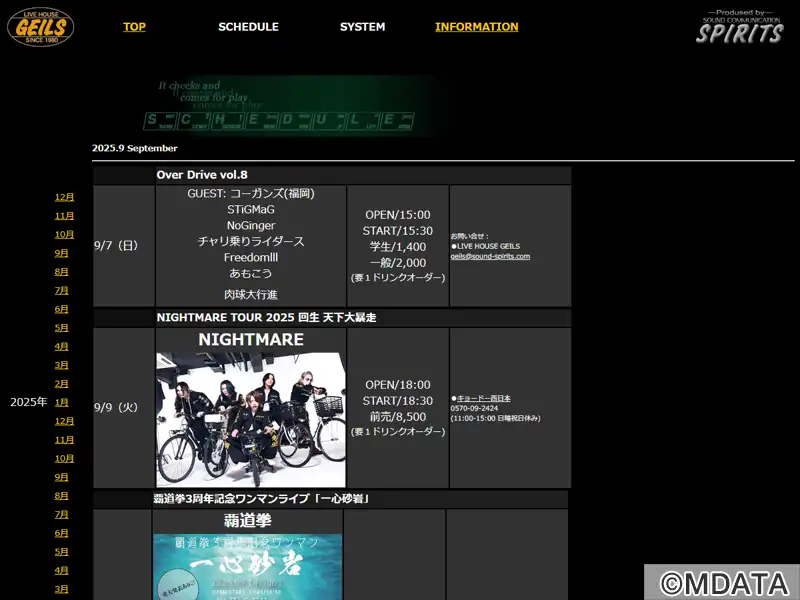This screenshot has width=800, height=600.
Task: Click the LIVE HOUSE GEILS logo
Action: coord(40,27)
